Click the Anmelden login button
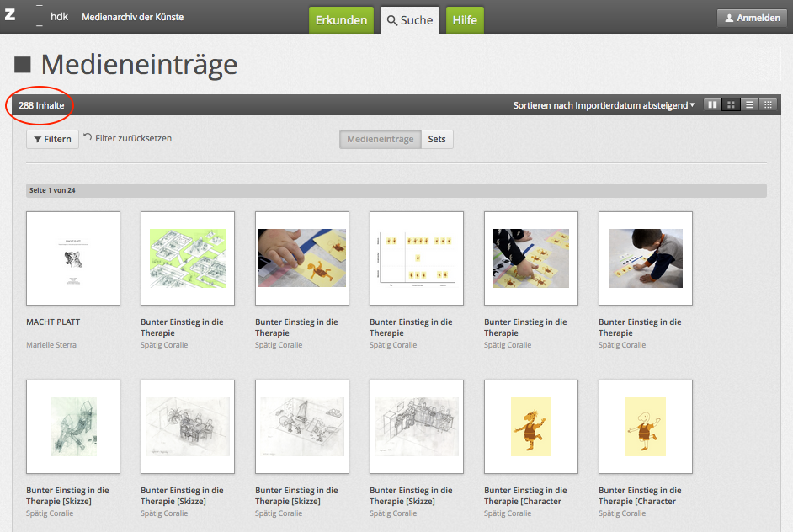Image resolution: width=793 pixels, height=532 pixels. click(752, 18)
